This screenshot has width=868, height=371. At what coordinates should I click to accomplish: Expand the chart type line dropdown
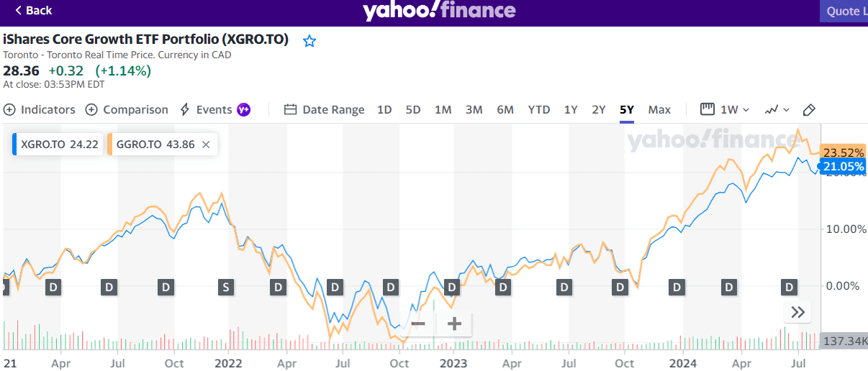click(777, 109)
